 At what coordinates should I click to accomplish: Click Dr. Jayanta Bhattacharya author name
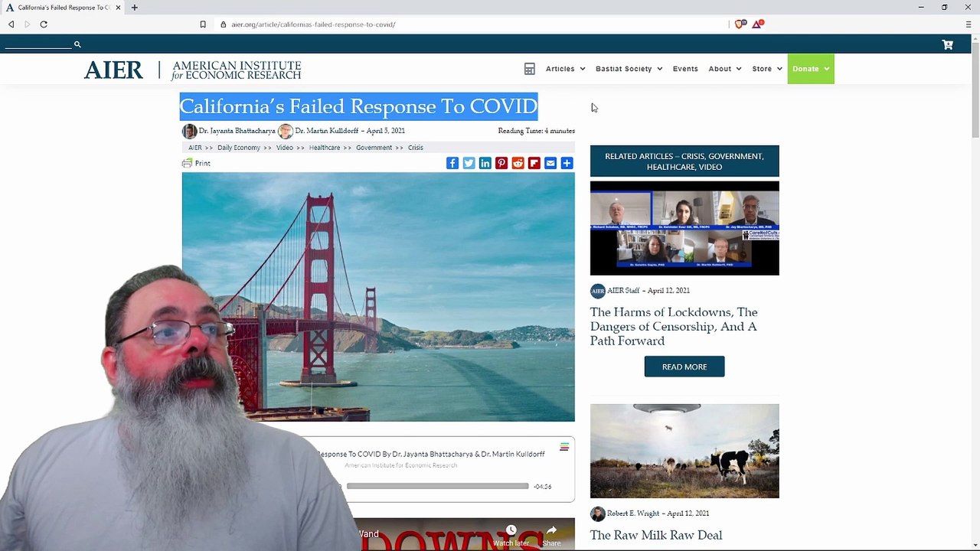click(x=237, y=131)
